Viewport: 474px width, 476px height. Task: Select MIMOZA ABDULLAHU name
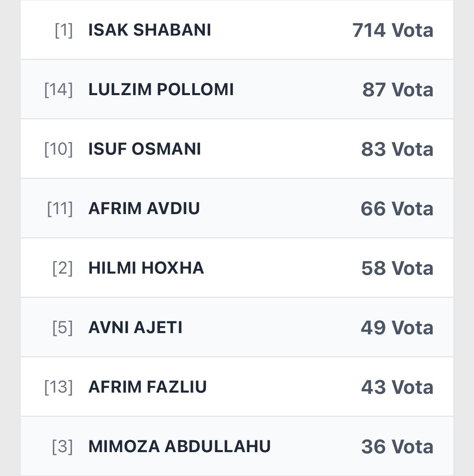(x=179, y=446)
